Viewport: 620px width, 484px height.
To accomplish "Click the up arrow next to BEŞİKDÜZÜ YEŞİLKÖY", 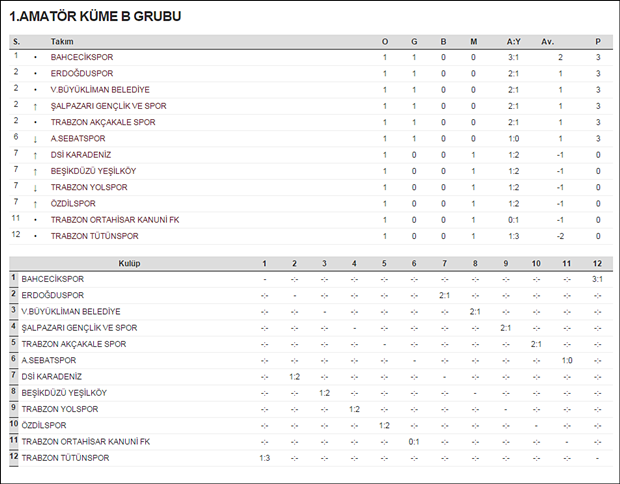I will pos(35,172).
